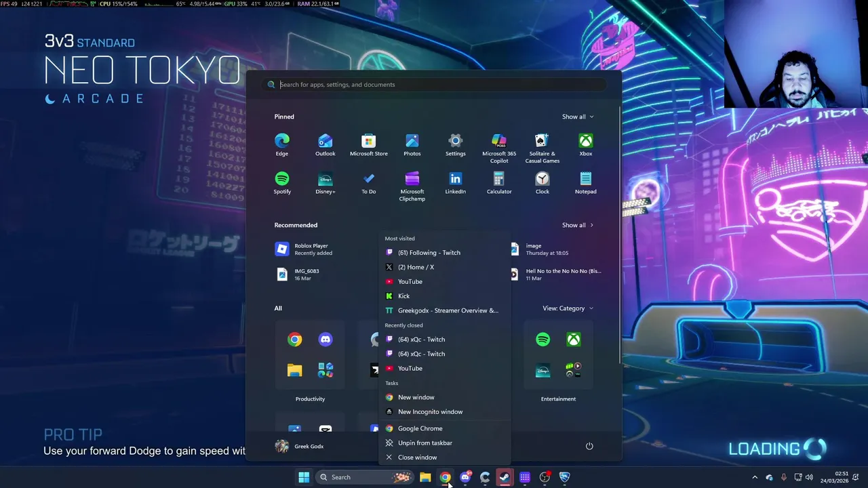Open the Calculator app

499,182
